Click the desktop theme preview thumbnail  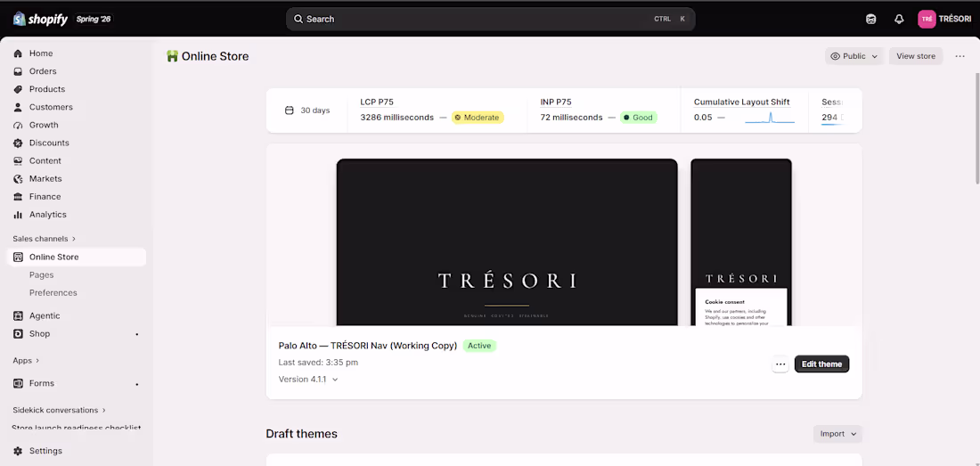pos(507,242)
